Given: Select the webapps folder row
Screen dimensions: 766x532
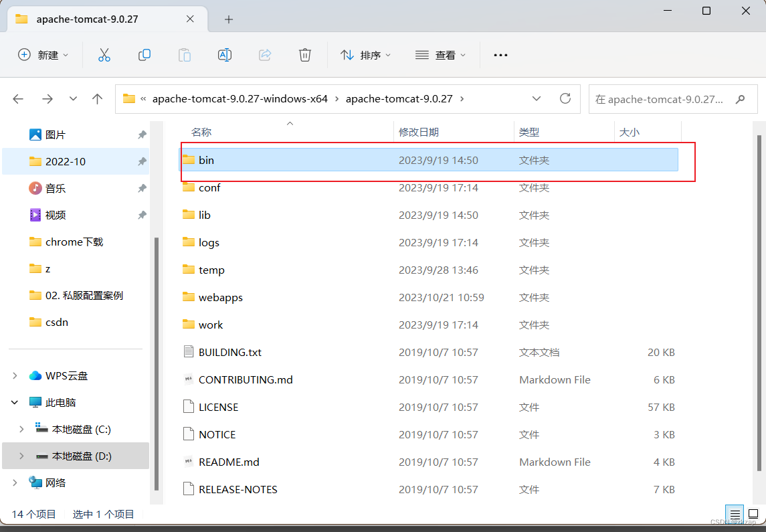Looking at the screenshot, I should point(429,297).
